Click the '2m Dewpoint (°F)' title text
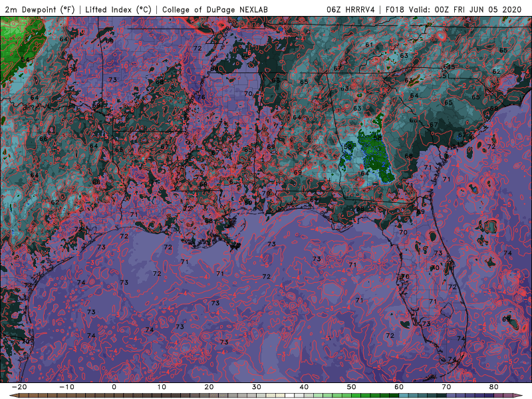 (x=40, y=9)
